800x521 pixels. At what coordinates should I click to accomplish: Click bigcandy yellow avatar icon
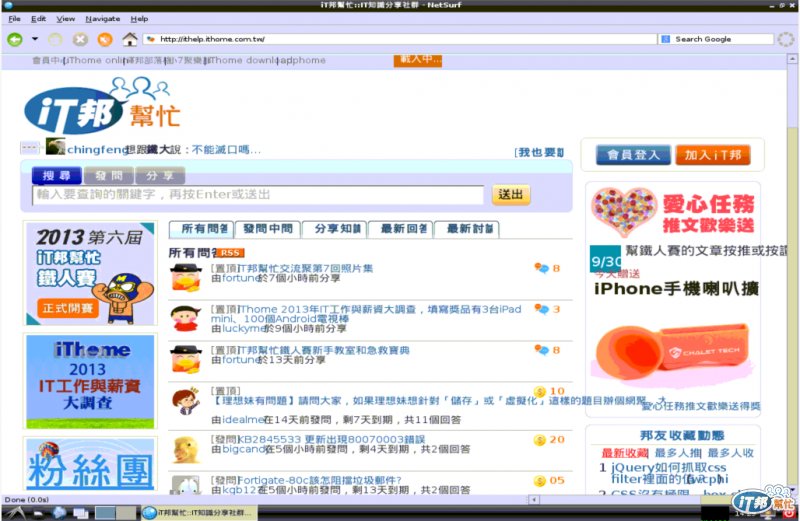point(186,450)
